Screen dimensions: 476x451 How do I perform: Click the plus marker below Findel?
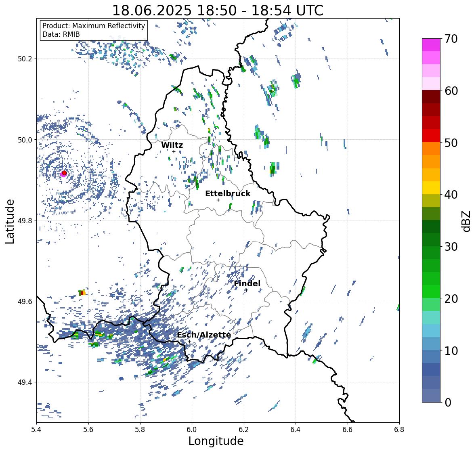(247, 290)
